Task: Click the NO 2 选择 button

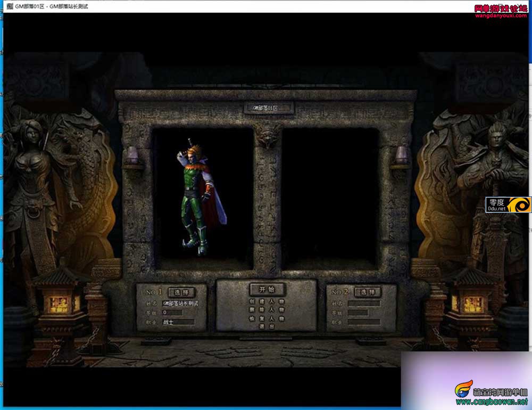Action: click(368, 292)
